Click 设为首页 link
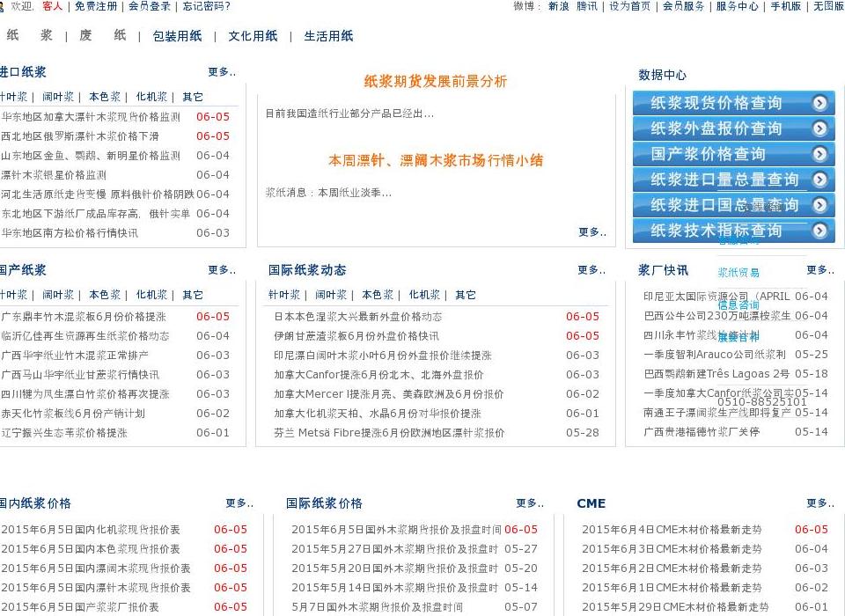 pos(629,6)
